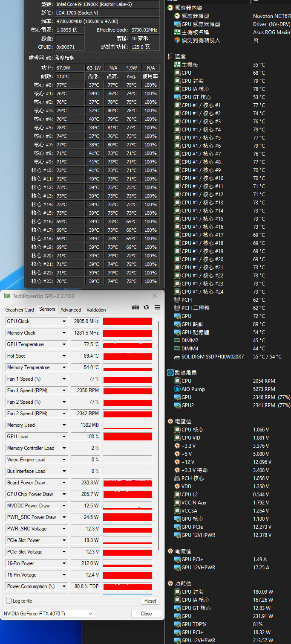Screen dimensions: 291x644
Task: Click the 功耗值 section icon
Action: pos(170,583)
